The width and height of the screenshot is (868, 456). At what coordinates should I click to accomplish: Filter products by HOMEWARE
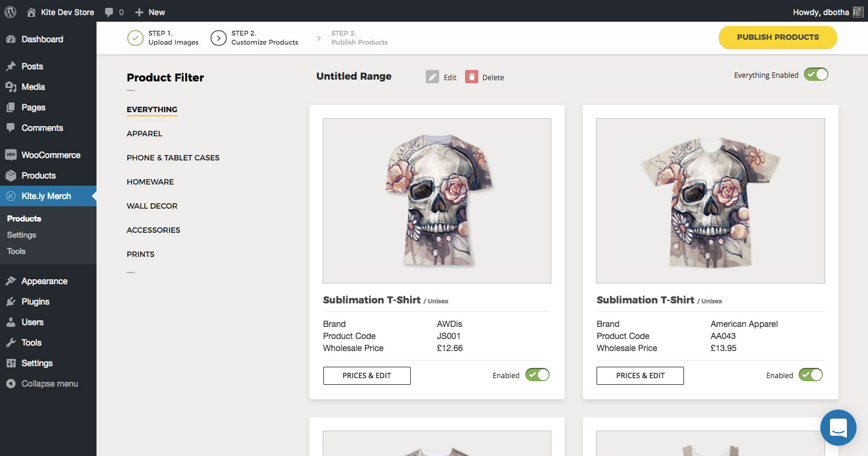pos(150,182)
